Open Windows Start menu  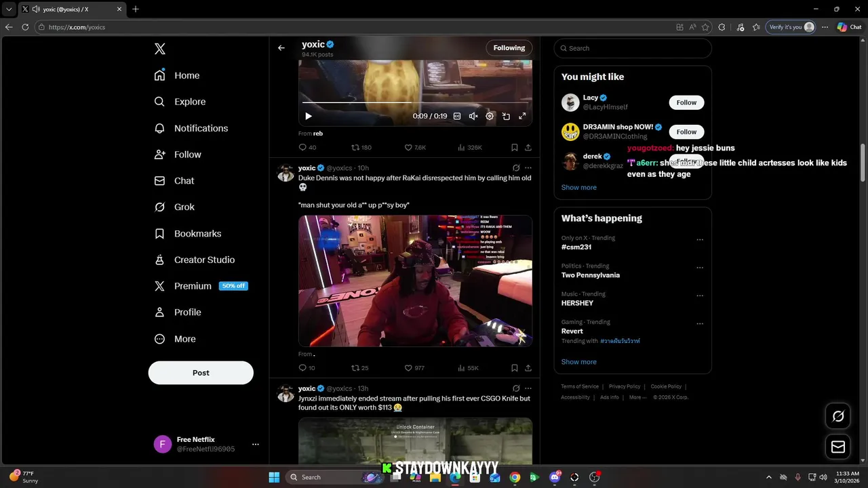click(274, 477)
